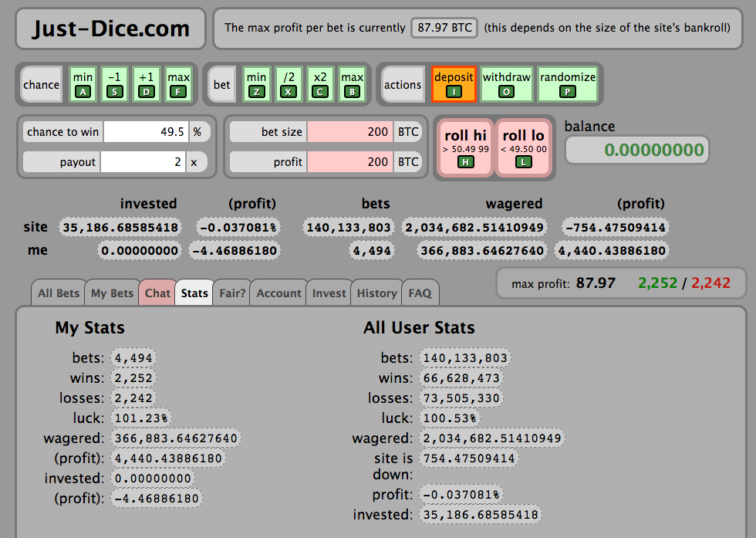Viewport: 756px width, 538px height.
Task: Click site profit -754.47509414
Action: pyautogui.click(x=616, y=227)
